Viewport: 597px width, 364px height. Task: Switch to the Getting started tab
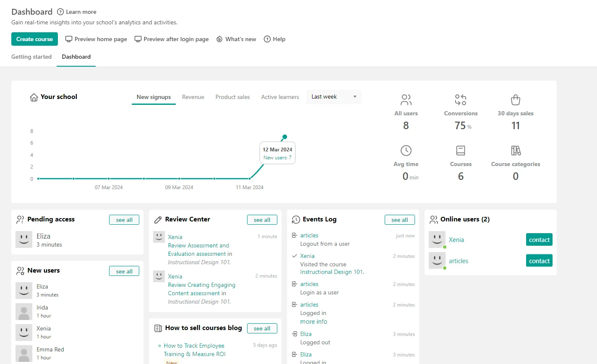coord(31,57)
